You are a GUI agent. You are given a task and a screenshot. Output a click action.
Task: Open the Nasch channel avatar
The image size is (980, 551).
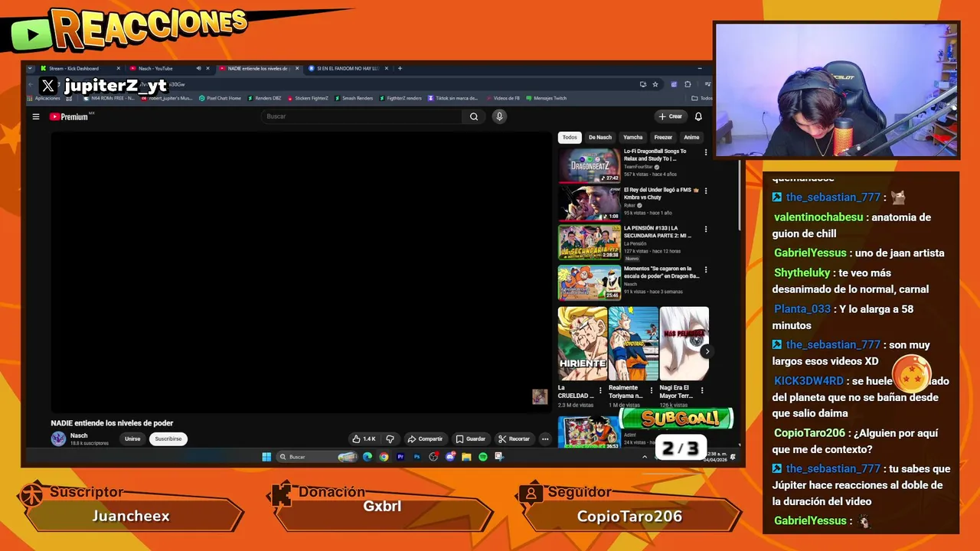coord(58,439)
